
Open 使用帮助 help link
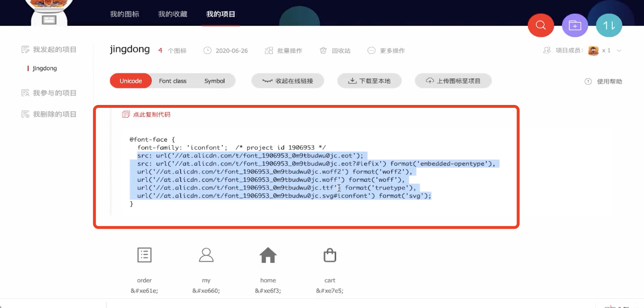[x=609, y=82]
